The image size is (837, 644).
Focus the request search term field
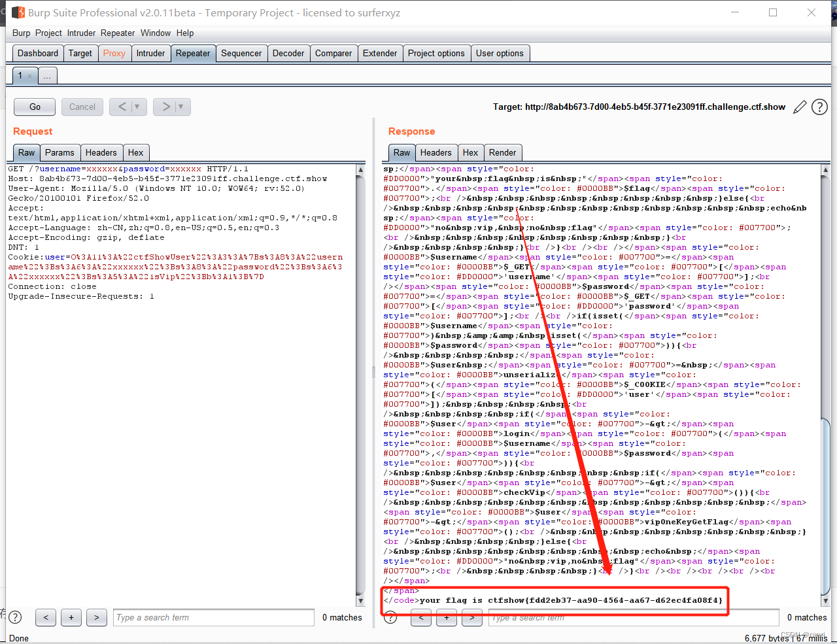213,617
